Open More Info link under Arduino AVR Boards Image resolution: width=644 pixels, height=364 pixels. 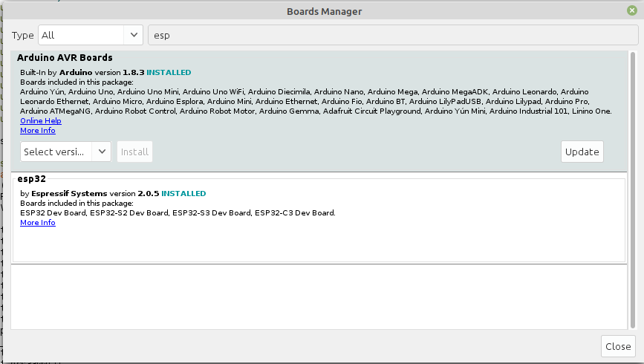38,131
